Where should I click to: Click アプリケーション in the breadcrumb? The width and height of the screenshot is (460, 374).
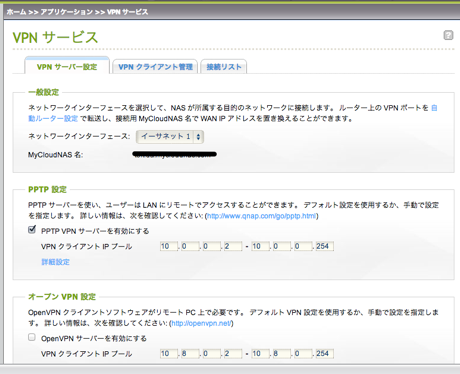(67, 12)
